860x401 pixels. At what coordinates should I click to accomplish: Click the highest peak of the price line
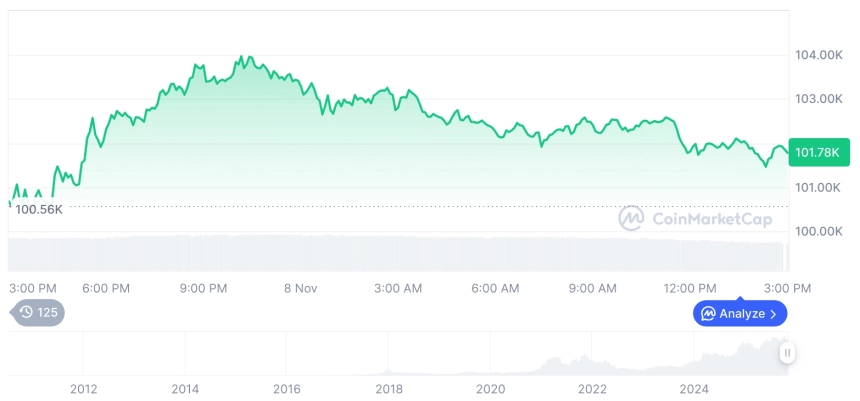click(242, 57)
